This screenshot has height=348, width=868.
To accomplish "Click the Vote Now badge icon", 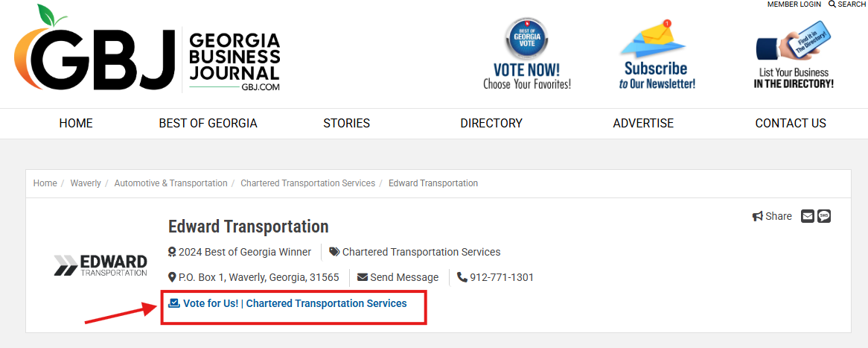I will [526, 39].
